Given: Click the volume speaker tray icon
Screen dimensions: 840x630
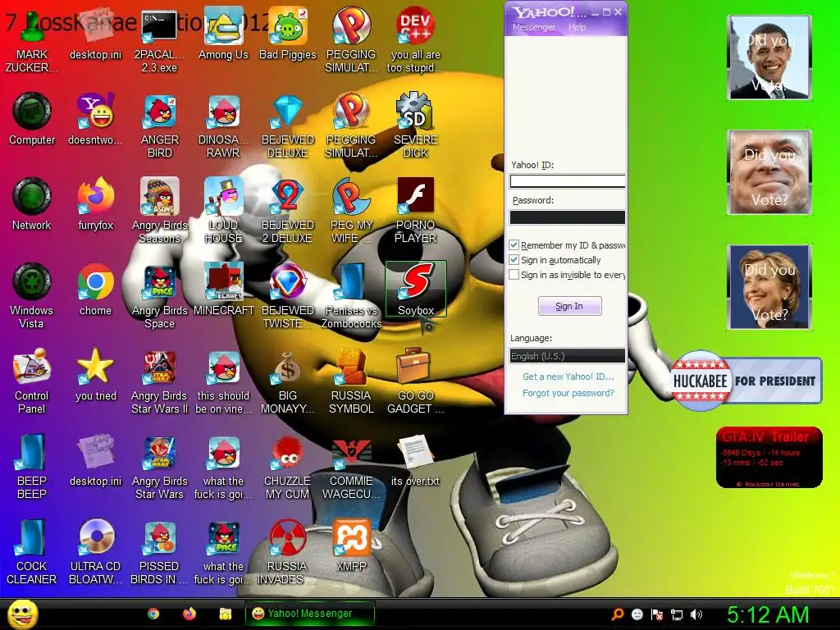Looking at the screenshot, I should click(696, 614).
